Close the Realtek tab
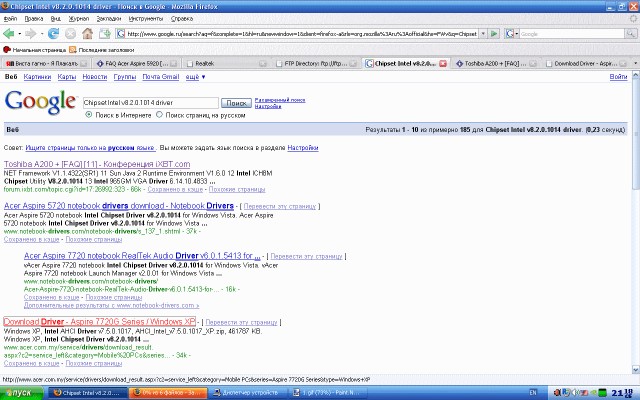640x400 pixels. click(263, 64)
